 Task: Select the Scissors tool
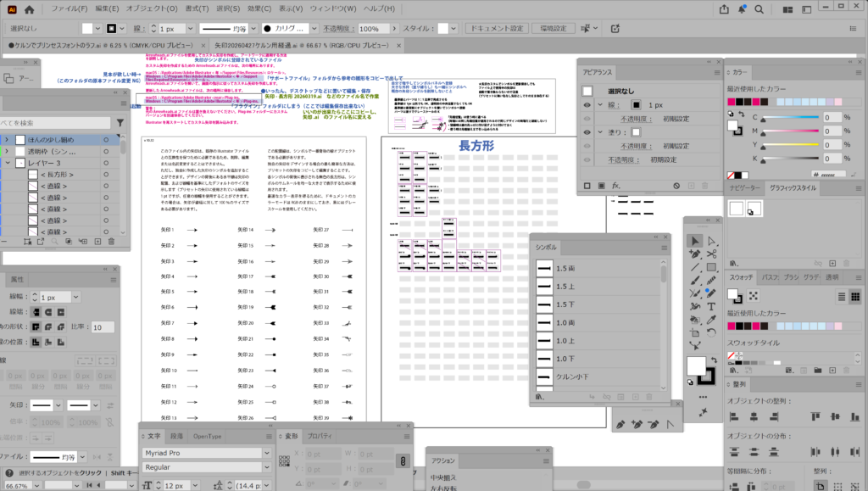(710, 254)
